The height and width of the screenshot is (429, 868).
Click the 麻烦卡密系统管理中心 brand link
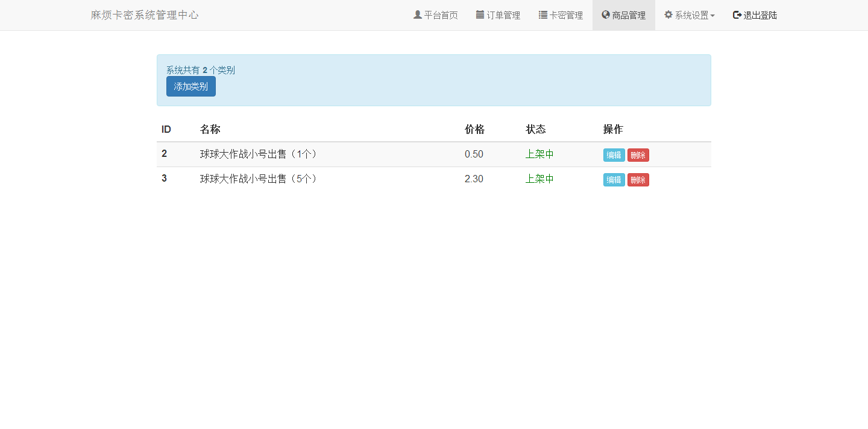(x=145, y=15)
